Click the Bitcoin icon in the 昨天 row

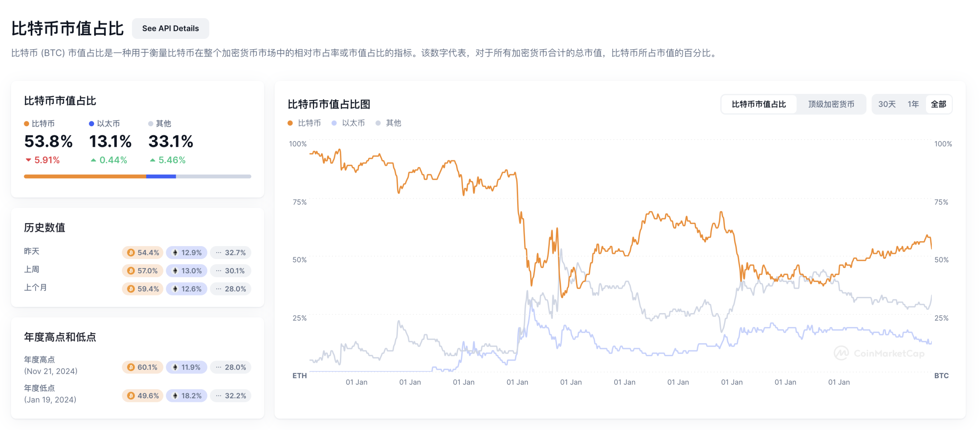(131, 252)
